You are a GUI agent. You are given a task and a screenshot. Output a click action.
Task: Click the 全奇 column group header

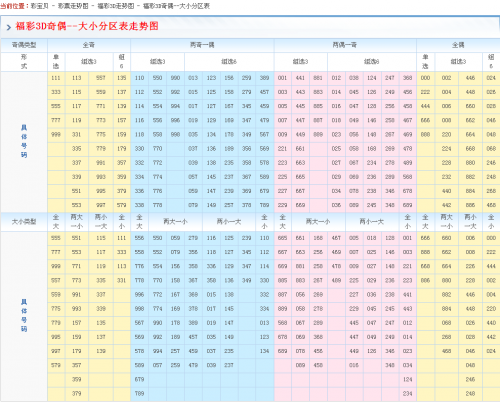click(x=89, y=45)
